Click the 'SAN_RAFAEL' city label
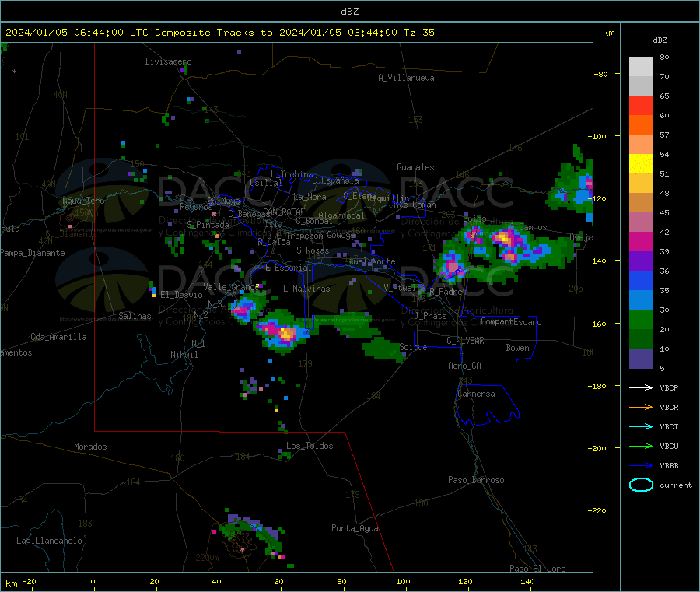Image resolution: width=700 pixels, height=592 pixels. coord(285,212)
